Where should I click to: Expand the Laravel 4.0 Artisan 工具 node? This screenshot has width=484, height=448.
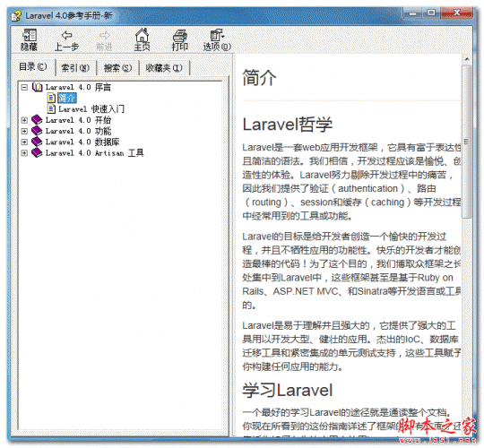24,152
